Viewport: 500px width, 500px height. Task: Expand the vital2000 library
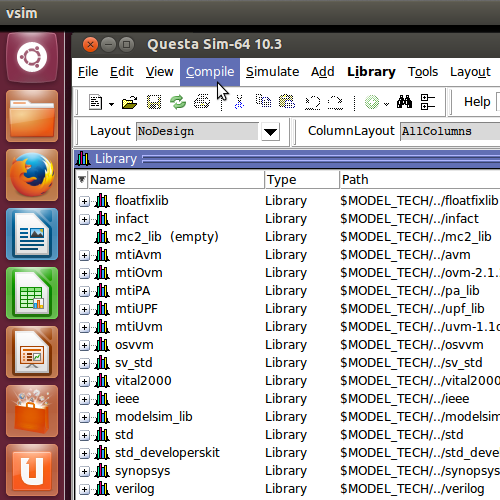click(x=84, y=381)
